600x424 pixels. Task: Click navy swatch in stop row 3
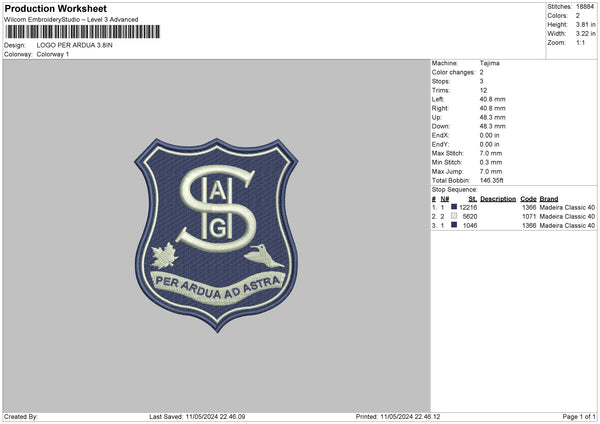[x=454, y=225]
